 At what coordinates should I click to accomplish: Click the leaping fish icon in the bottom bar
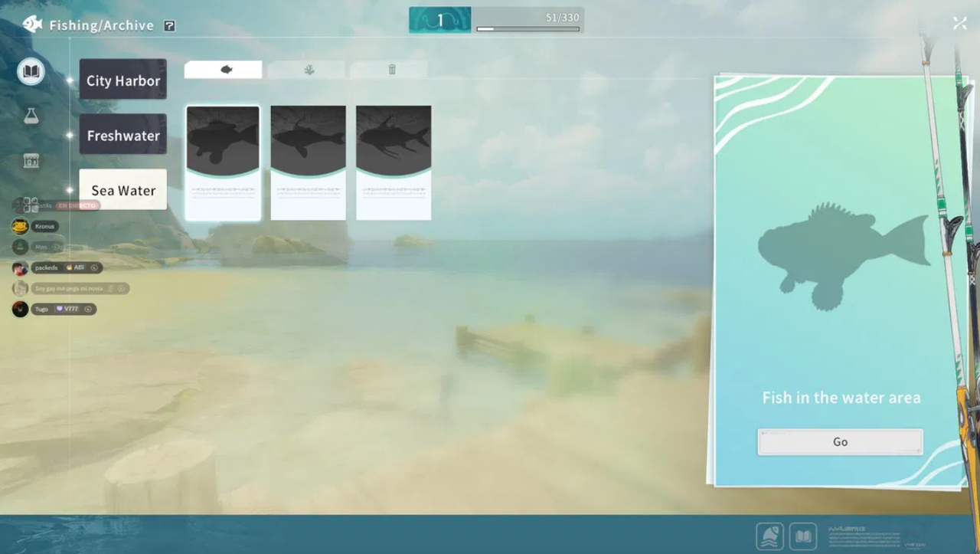[769, 536]
